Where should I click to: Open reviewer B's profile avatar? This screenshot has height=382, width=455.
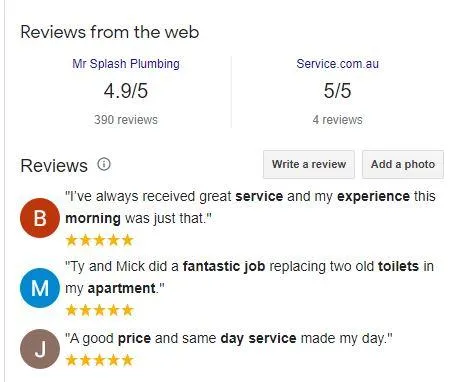pos(40,218)
